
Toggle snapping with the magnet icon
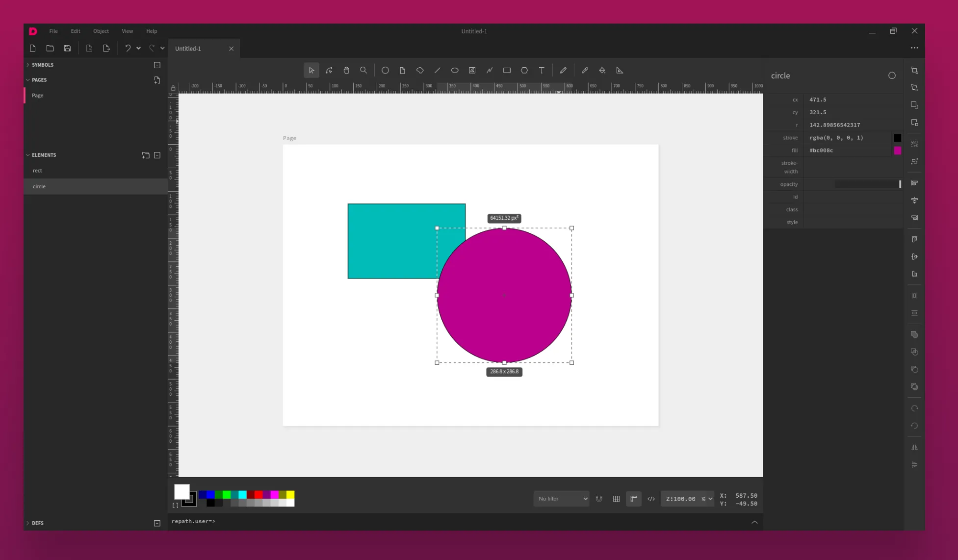point(599,499)
